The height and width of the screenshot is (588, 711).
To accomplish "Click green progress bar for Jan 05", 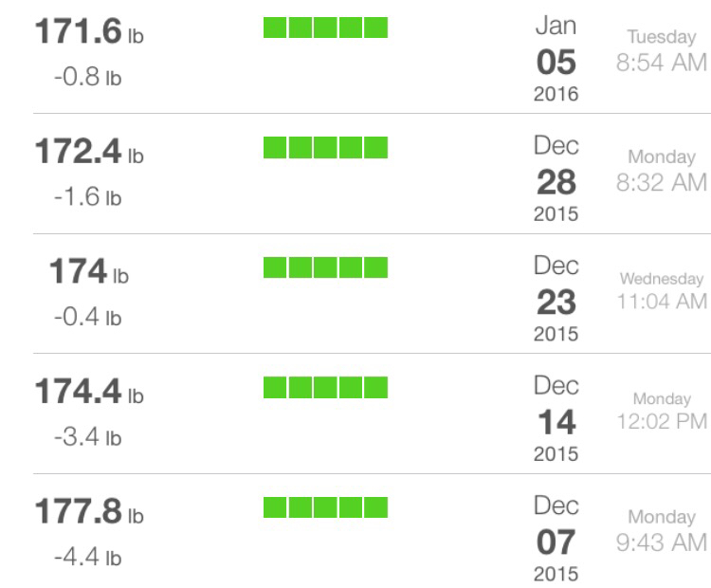I will click(x=325, y=28).
